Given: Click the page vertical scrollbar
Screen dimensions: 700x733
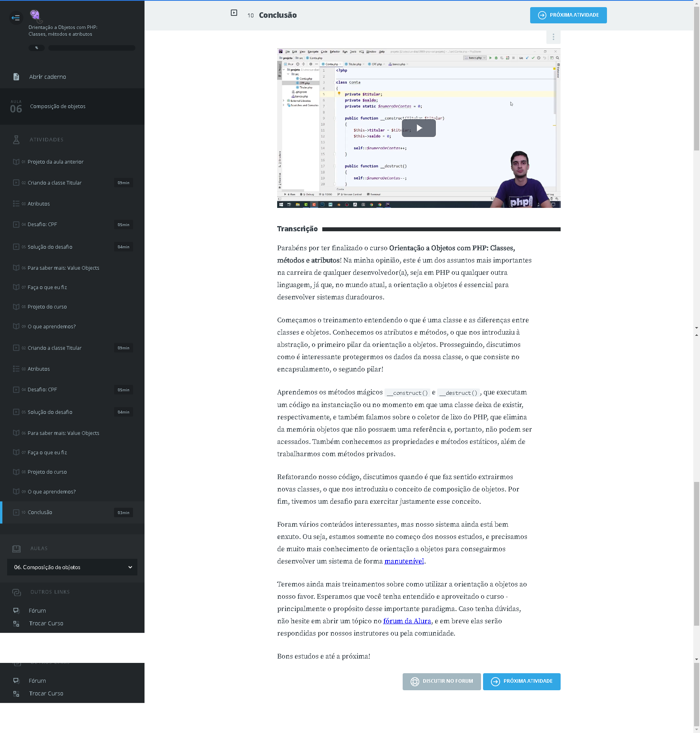Looking at the screenshot, I should [696, 79].
